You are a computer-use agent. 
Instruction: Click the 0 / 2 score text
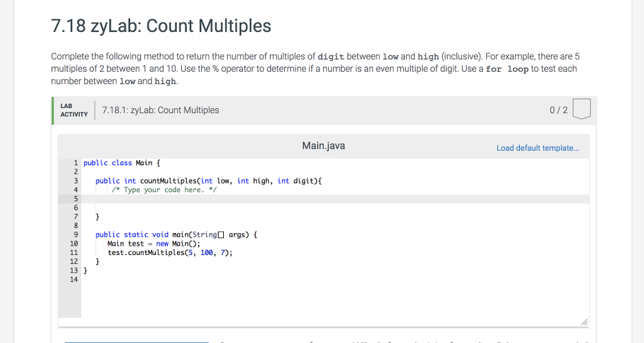pyautogui.click(x=558, y=110)
